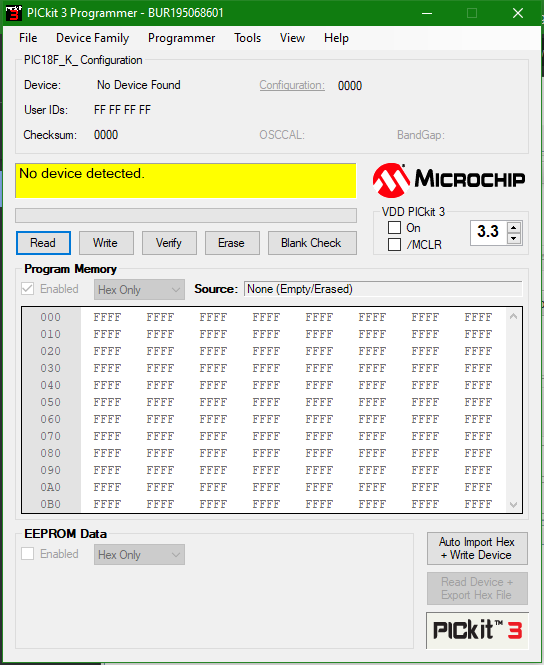
Task: Enable the VDD PICkit 3 On checkbox
Action: 394,228
